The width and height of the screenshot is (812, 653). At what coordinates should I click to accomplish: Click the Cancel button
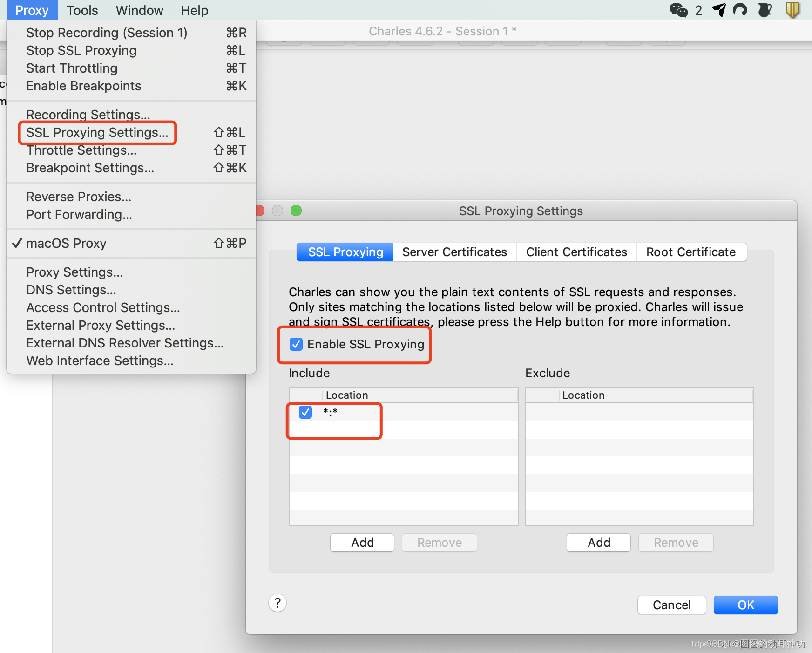(671, 605)
